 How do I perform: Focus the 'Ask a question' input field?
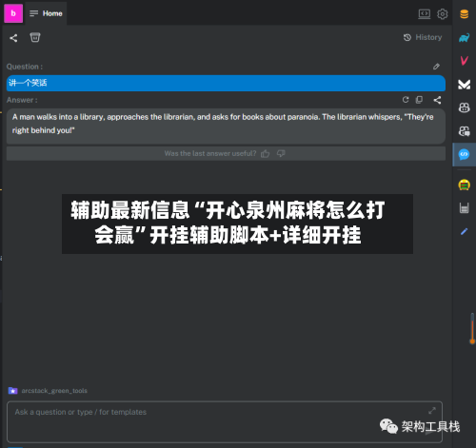click(x=225, y=421)
